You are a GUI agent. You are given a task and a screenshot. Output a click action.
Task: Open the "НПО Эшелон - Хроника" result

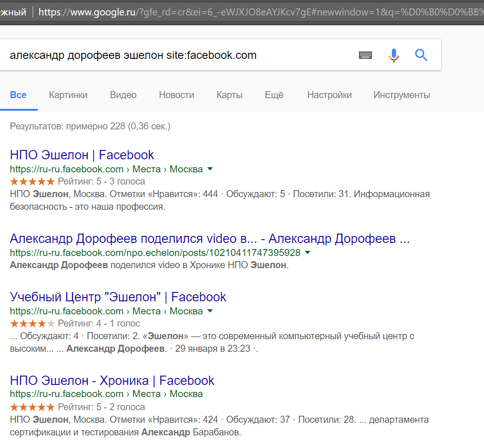(112, 380)
